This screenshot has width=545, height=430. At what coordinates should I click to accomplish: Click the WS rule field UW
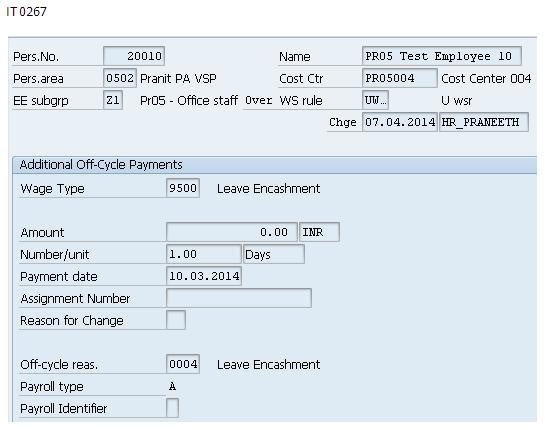click(x=375, y=100)
